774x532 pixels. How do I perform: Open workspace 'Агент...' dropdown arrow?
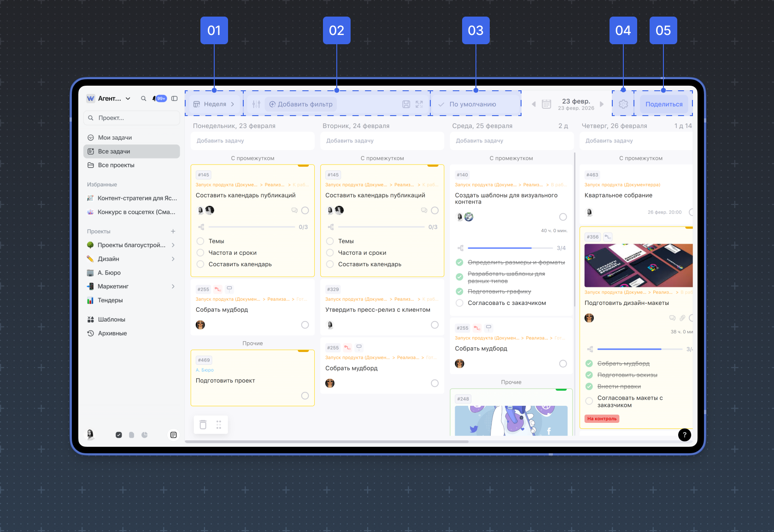(128, 99)
